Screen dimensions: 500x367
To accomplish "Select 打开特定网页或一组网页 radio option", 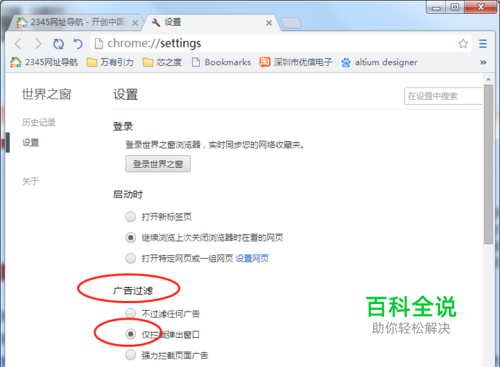I will coord(130,258).
